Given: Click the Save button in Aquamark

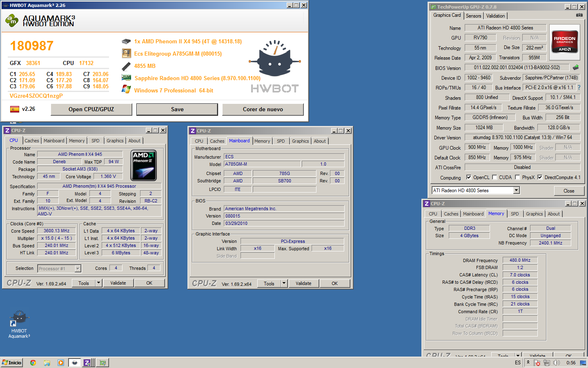Looking at the screenshot, I should 177,109.
